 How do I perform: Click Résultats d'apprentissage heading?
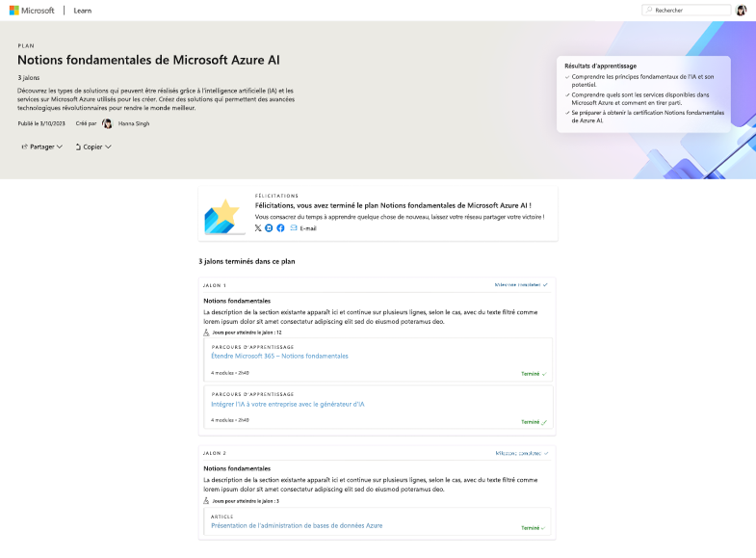[x=600, y=66]
